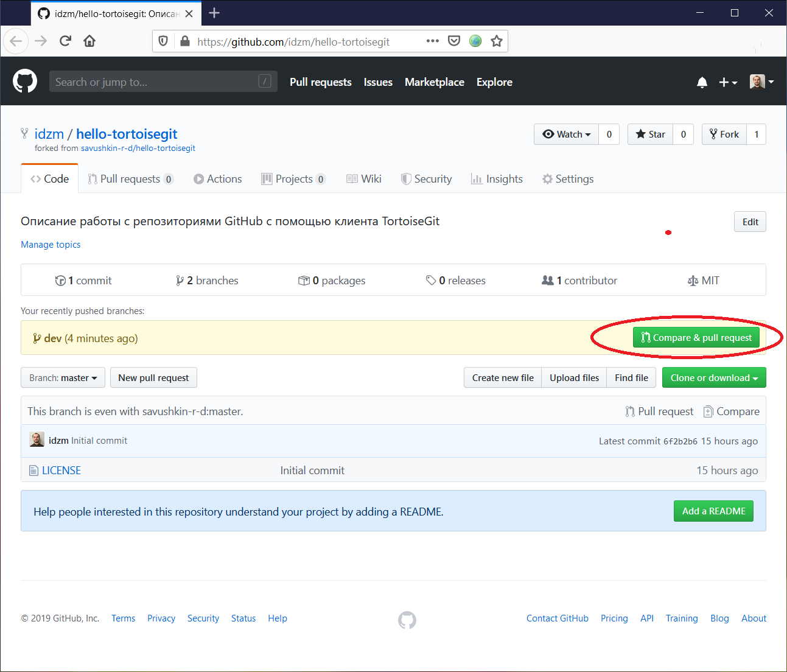This screenshot has width=787, height=672.
Task: Open the MIT license link
Action: [x=703, y=281]
